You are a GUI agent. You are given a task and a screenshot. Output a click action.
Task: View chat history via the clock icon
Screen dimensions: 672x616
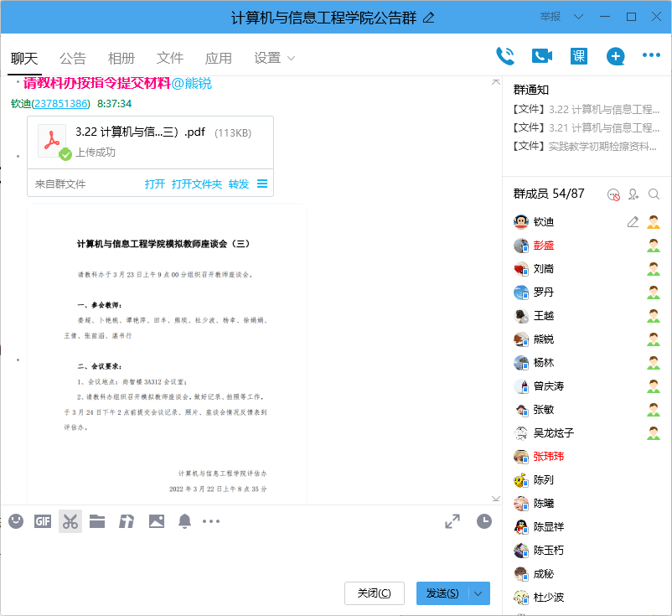point(484,520)
